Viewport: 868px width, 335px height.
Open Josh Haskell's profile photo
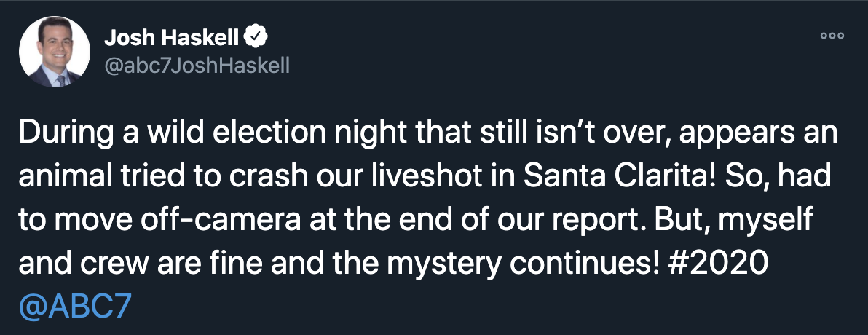[54, 52]
